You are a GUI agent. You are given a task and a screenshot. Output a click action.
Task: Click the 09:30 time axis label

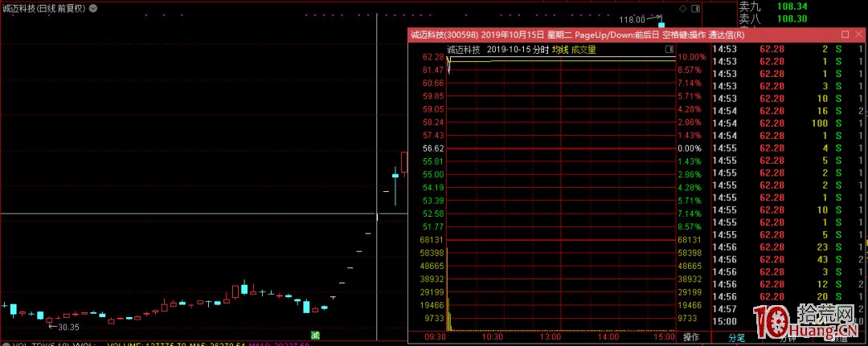click(x=436, y=336)
